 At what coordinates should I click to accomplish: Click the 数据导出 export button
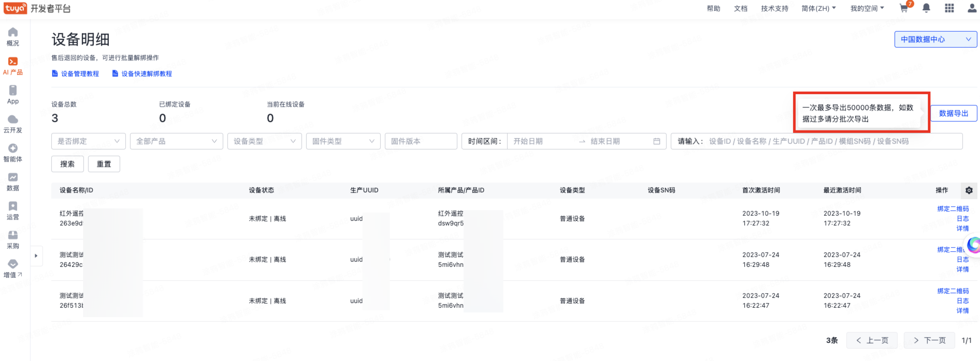point(953,113)
